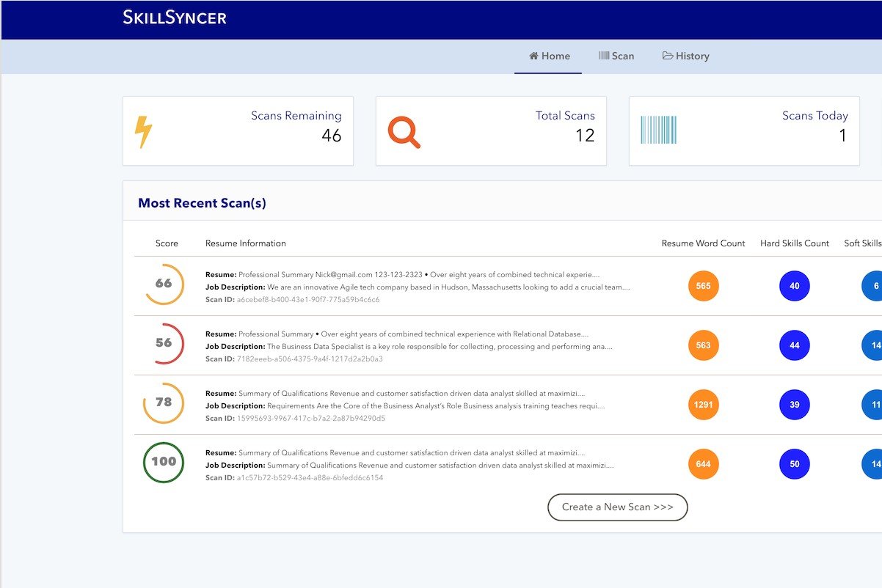This screenshot has height=588, width=882.
Task: Click the magnifying glass Total Scans icon
Action: click(x=404, y=132)
